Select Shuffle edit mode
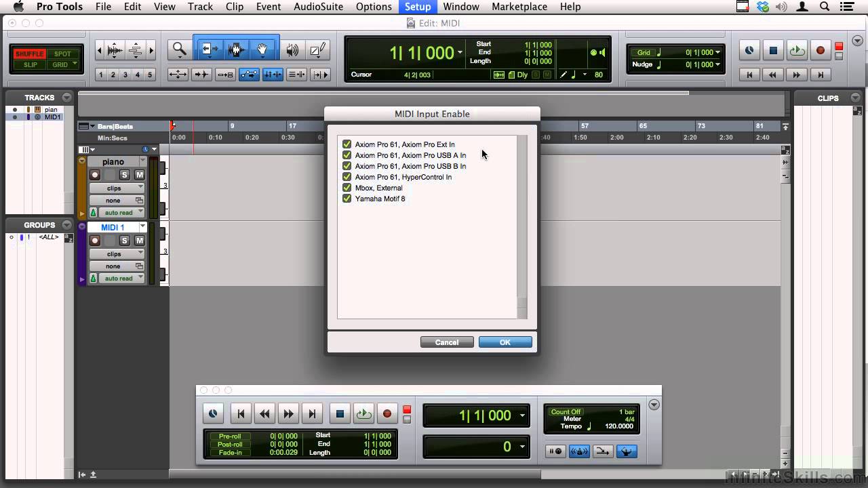The image size is (868, 488). [x=29, y=54]
